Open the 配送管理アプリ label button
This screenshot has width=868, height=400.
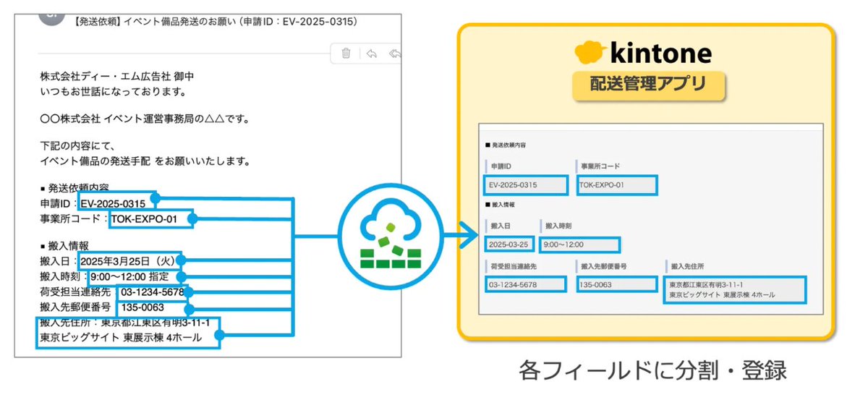click(648, 85)
